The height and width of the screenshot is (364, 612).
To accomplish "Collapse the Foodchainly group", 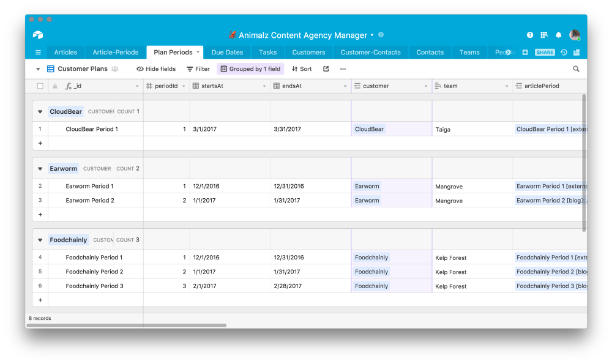I will pos(40,240).
